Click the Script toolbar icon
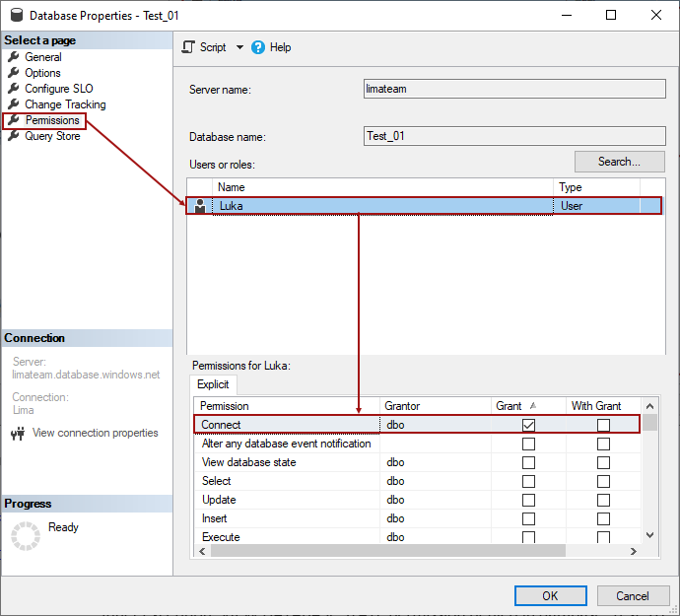This screenshot has height=616, width=680. coord(190,47)
